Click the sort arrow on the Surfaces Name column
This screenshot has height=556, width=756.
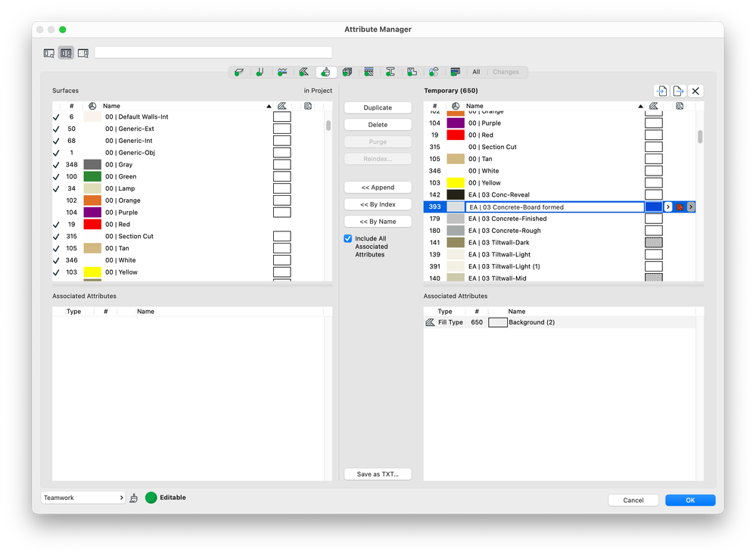pos(269,106)
